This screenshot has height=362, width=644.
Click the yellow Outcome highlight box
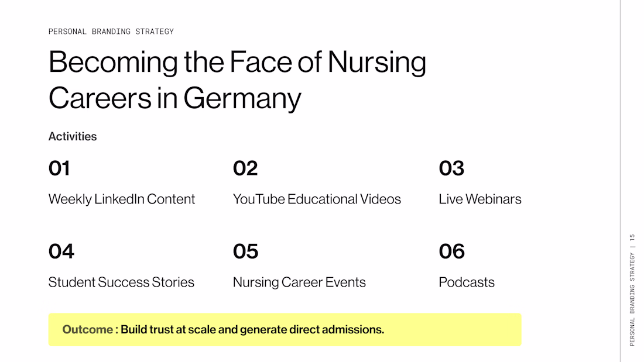pyautogui.click(x=285, y=330)
